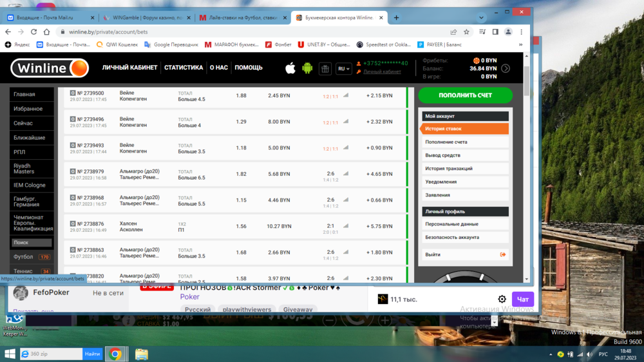Switch to the WINGamble forum tab
This screenshot has width=644, height=362.
click(147, 17)
